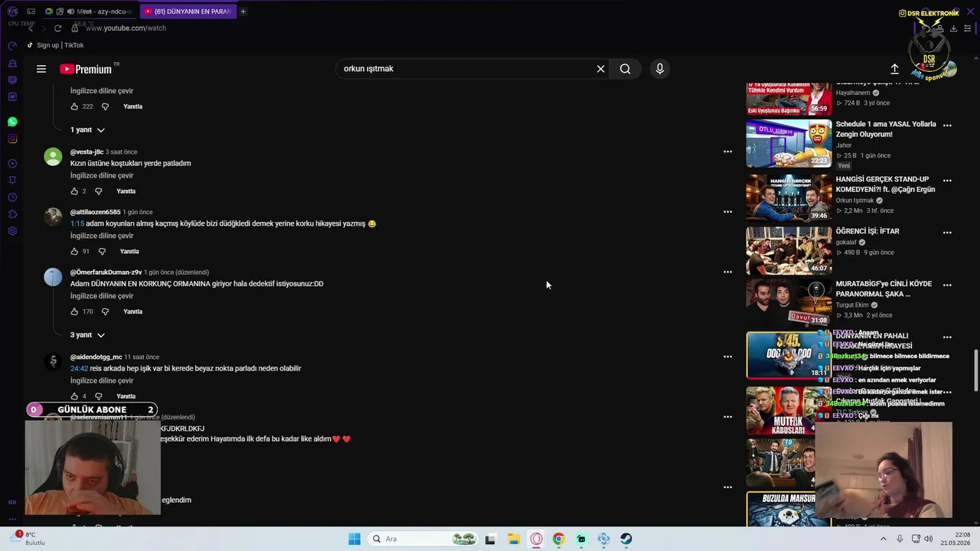Open a new browser tab with the plus
The width and height of the screenshot is (980, 551).
[243, 11]
